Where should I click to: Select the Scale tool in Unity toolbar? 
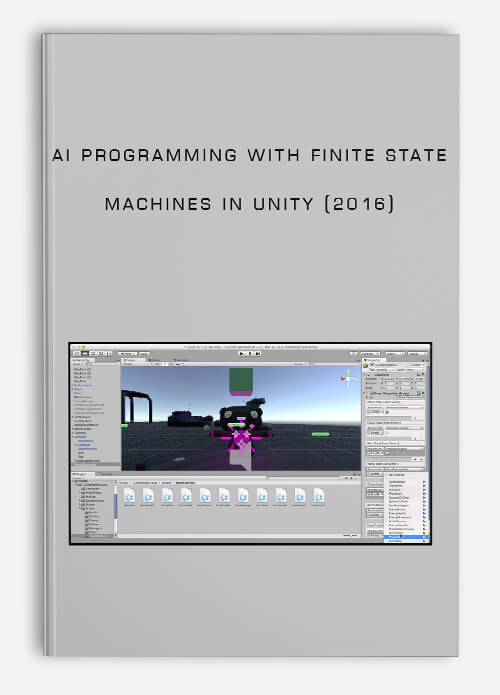click(x=101, y=354)
